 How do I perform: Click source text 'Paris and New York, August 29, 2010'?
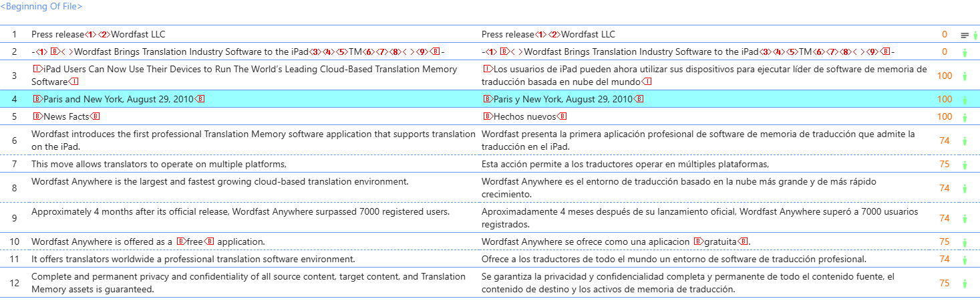pyautogui.click(x=118, y=99)
